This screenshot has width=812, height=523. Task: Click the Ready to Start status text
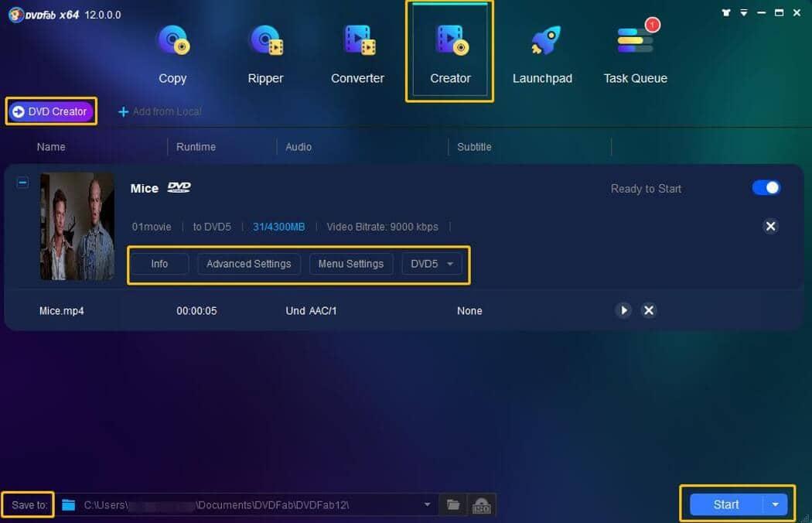point(646,189)
